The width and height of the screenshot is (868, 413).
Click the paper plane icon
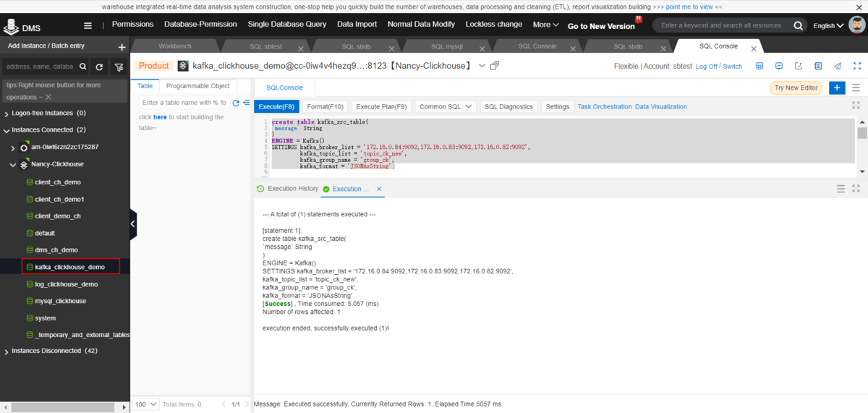(x=838, y=66)
